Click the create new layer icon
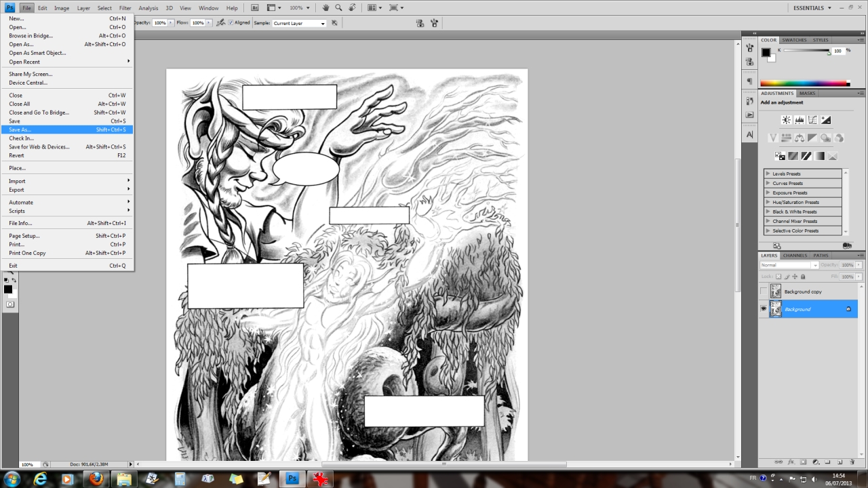Image resolution: width=868 pixels, height=488 pixels. tap(840, 462)
